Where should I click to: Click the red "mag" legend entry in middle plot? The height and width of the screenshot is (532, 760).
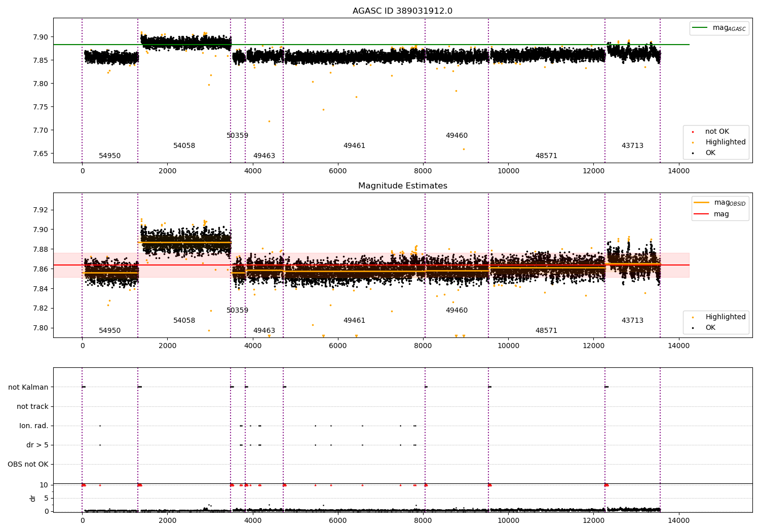point(711,214)
